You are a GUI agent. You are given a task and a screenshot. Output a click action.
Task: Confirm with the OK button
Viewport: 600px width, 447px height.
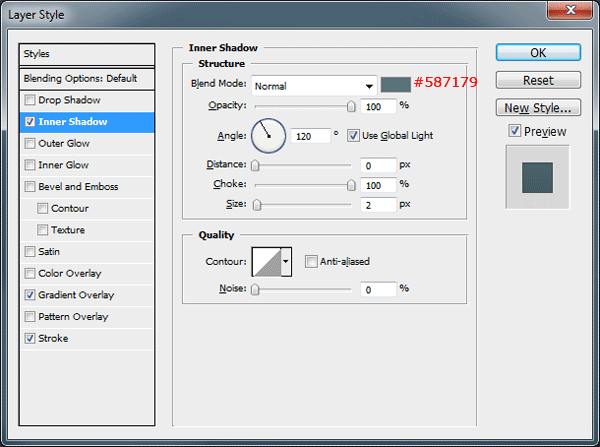pyautogui.click(x=538, y=52)
